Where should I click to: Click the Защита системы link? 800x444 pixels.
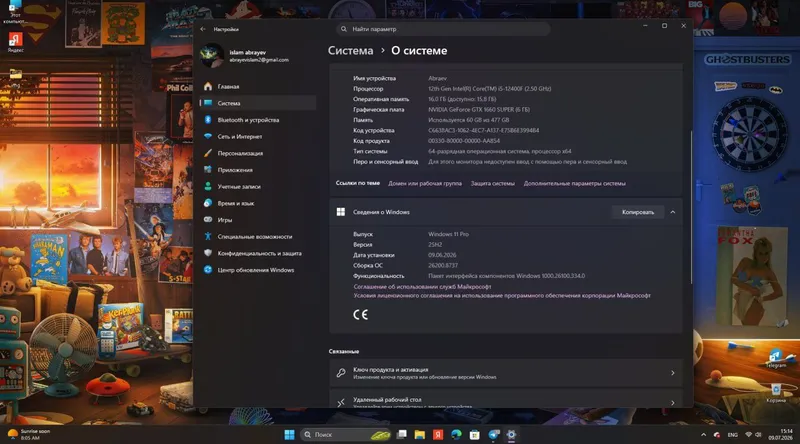(x=492, y=184)
